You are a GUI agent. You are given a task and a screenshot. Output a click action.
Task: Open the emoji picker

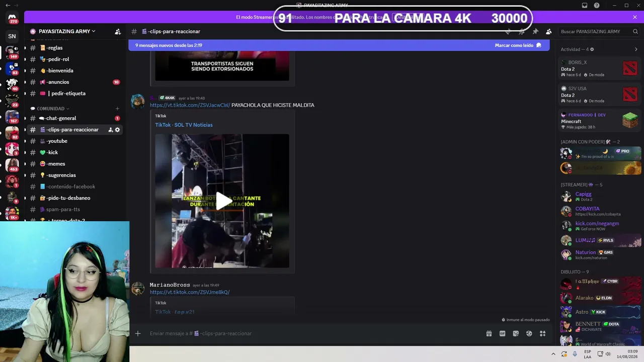tap(529, 333)
